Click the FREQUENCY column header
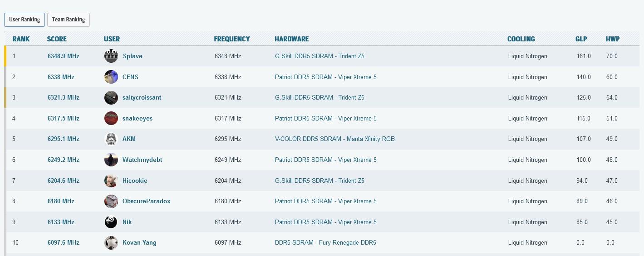Image resolution: width=644 pixels, height=256 pixels. pos(232,39)
